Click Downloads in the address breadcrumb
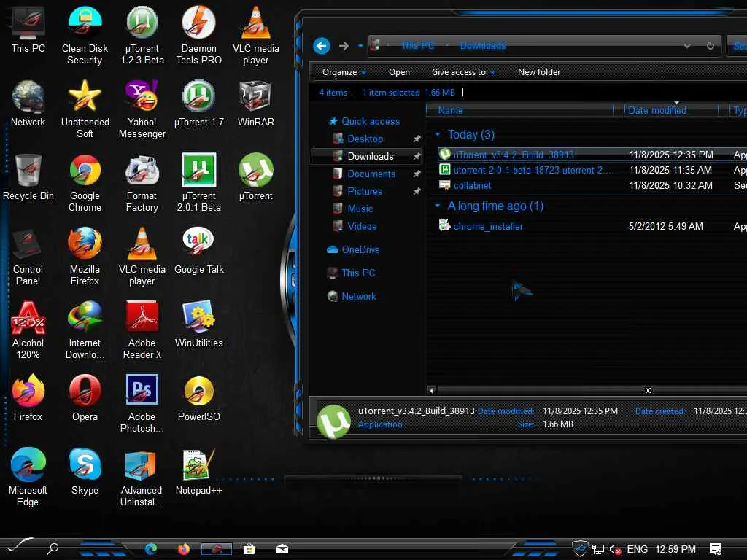Viewport: 747px width, 560px height. 483,46
